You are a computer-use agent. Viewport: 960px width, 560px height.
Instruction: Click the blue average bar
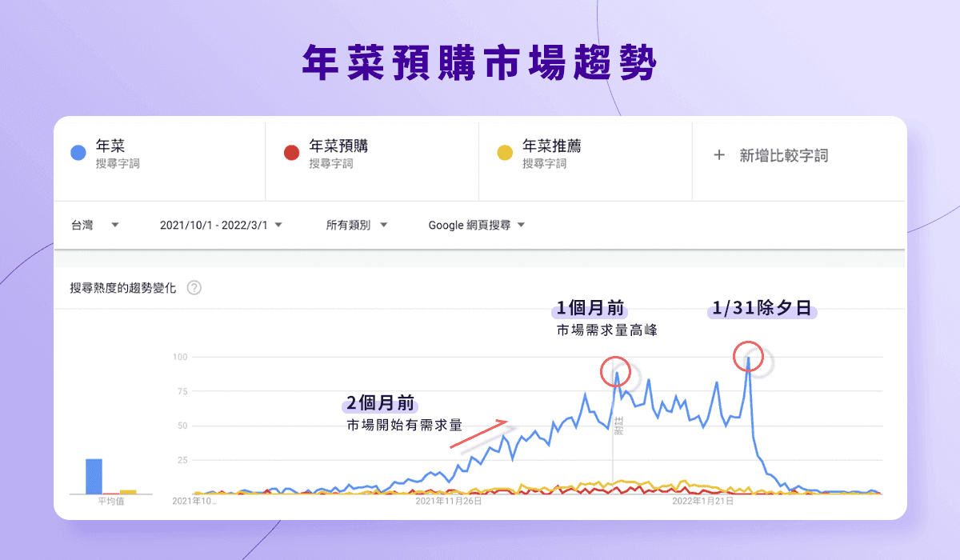[x=94, y=476]
